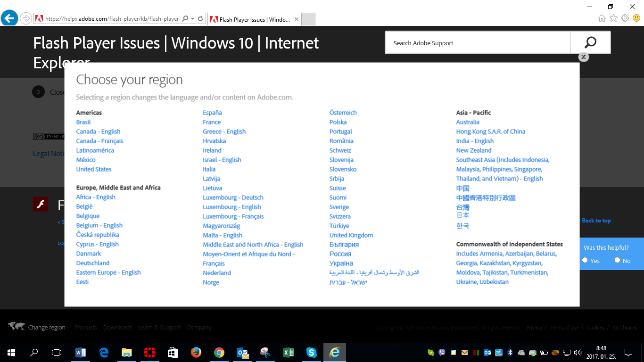Open the Internet Explorer home icon
The width and height of the screenshot is (644, 362).
pyautogui.click(x=602, y=18)
